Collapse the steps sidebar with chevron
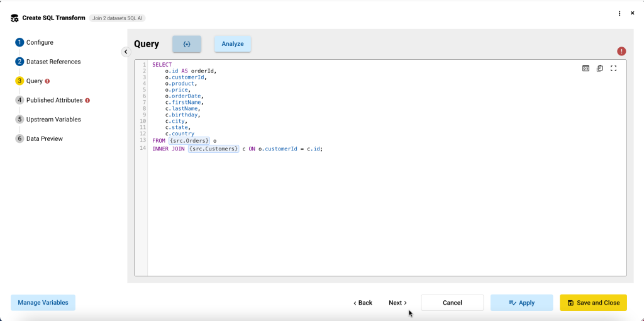Screen dimensions: 644x321 [x=126, y=52]
